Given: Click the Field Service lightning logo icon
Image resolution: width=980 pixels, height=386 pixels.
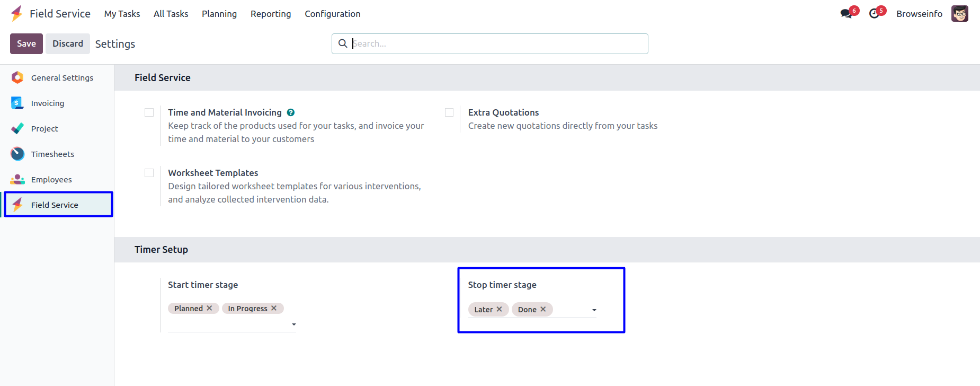Looking at the screenshot, I should pyautogui.click(x=17, y=13).
